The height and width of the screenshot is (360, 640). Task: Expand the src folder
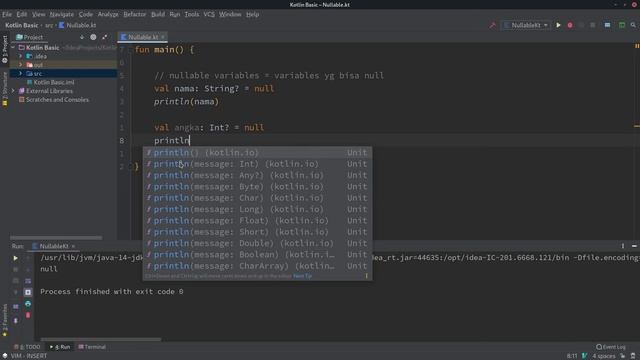click(20, 73)
